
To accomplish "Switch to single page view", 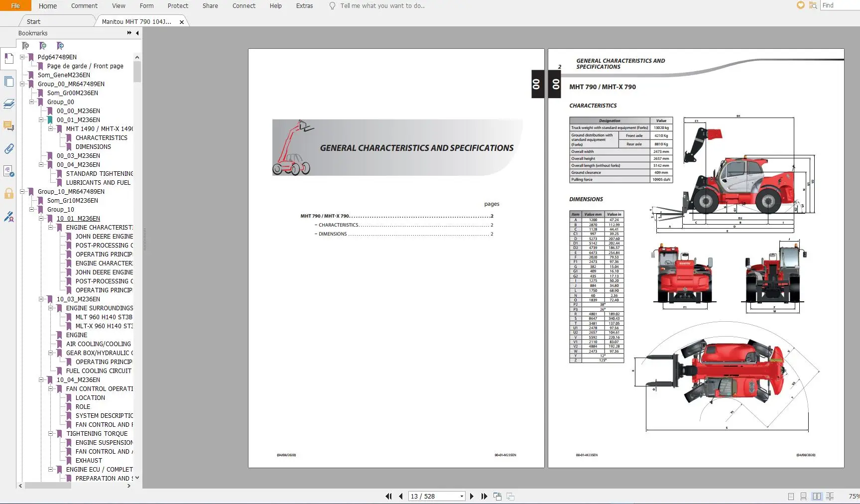I will [791, 497].
